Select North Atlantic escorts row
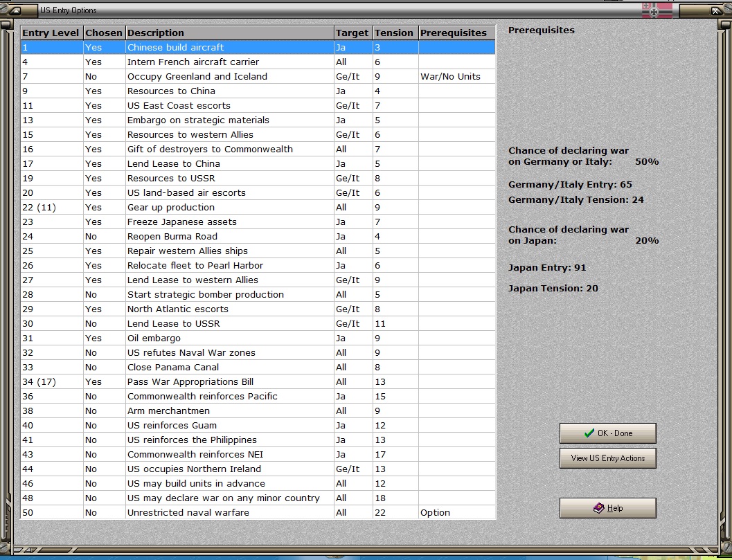The image size is (732, 560). [x=258, y=309]
